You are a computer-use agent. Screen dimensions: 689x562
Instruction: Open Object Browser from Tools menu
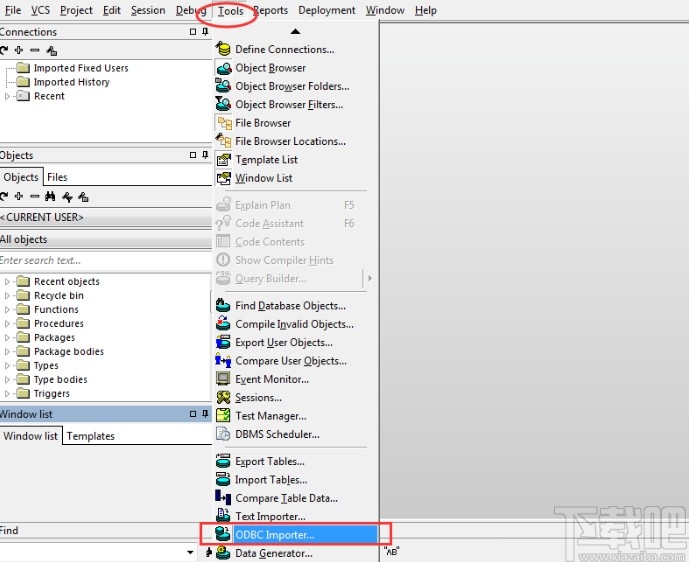[270, 68]
